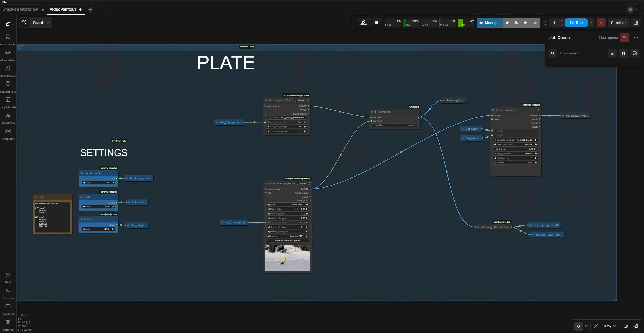
Task: Switch to the Unsaved Workflow tab
Action: click(20, 9)
